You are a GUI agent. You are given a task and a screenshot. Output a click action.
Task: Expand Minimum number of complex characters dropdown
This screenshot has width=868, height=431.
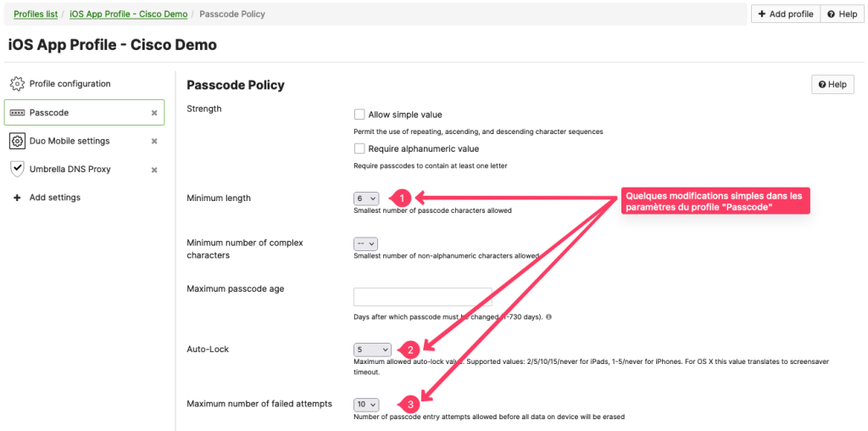point(366,243)
